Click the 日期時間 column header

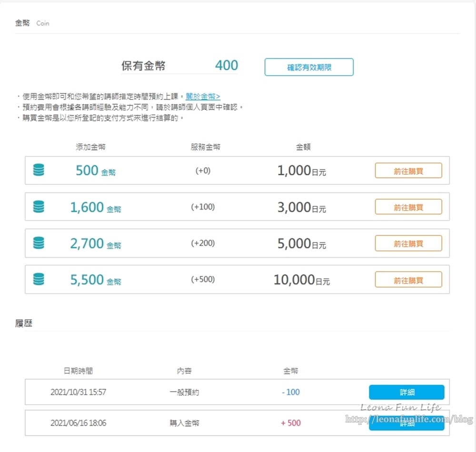(78, 371)
